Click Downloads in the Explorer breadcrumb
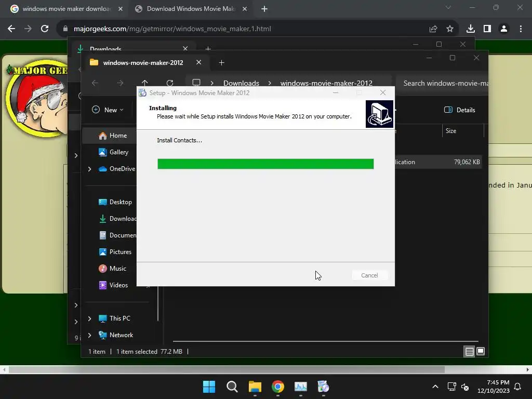Viewport: 532px width, 399px height. coord(241,83)
